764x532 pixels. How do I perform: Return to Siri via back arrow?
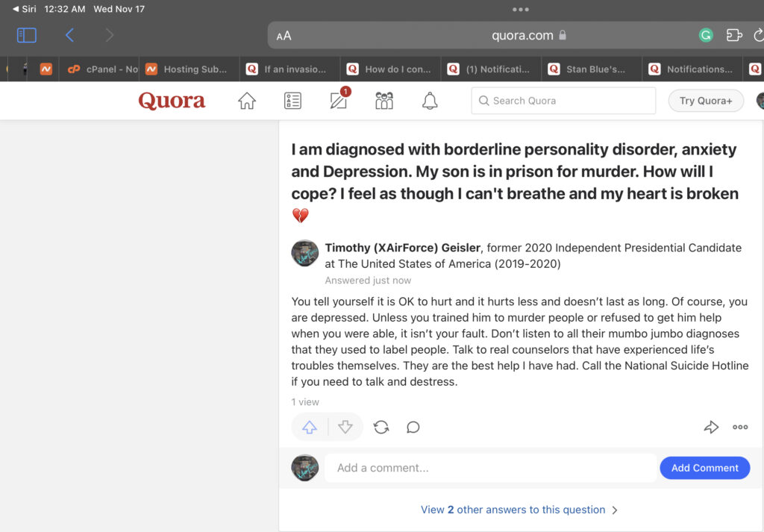coord(24,9)
